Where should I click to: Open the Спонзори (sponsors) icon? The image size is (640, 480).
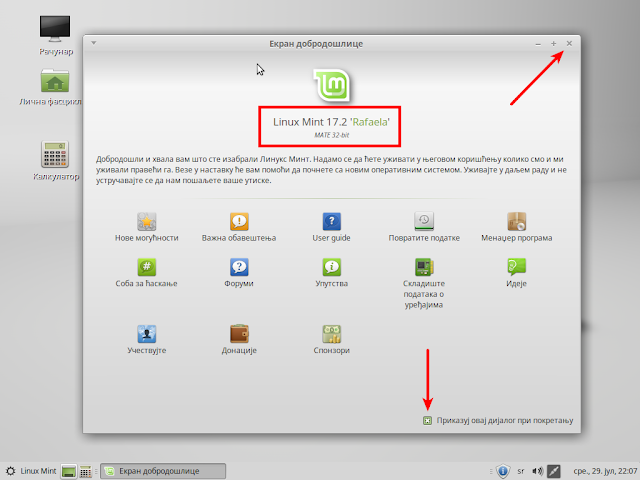tap(331, 334)
